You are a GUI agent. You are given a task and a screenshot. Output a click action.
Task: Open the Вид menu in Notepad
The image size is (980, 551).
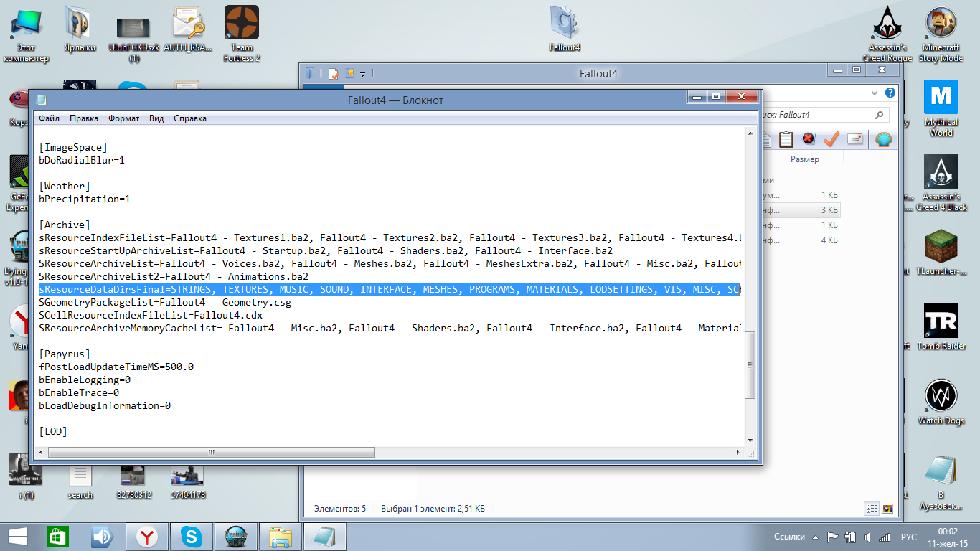pos(156,118)
